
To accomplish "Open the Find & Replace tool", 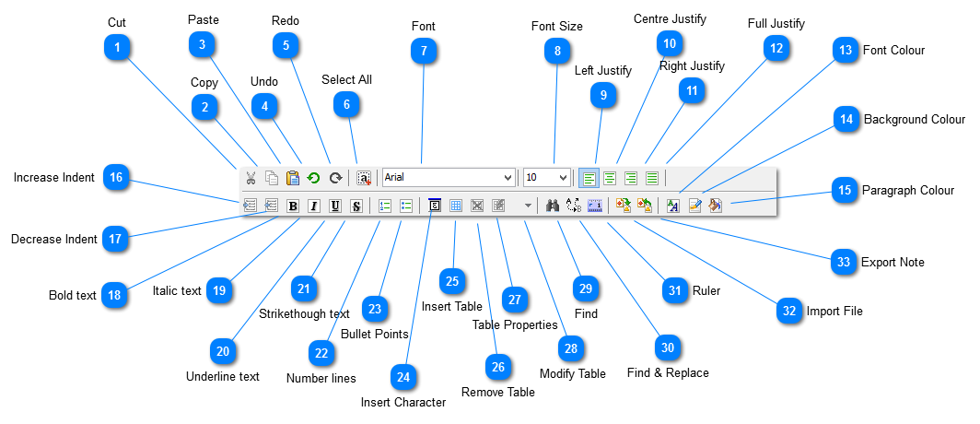I will 574,206.
